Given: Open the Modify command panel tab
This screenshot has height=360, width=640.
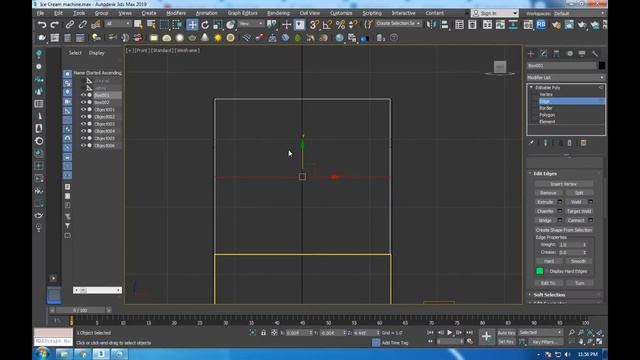Looking at the screenshot, I should [x=543, y=53].
